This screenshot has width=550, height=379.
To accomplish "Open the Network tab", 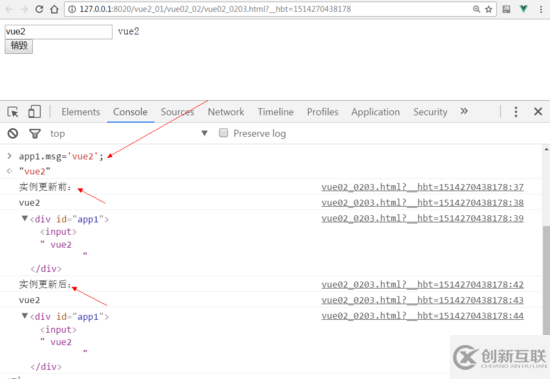I will tap(226, 112).
